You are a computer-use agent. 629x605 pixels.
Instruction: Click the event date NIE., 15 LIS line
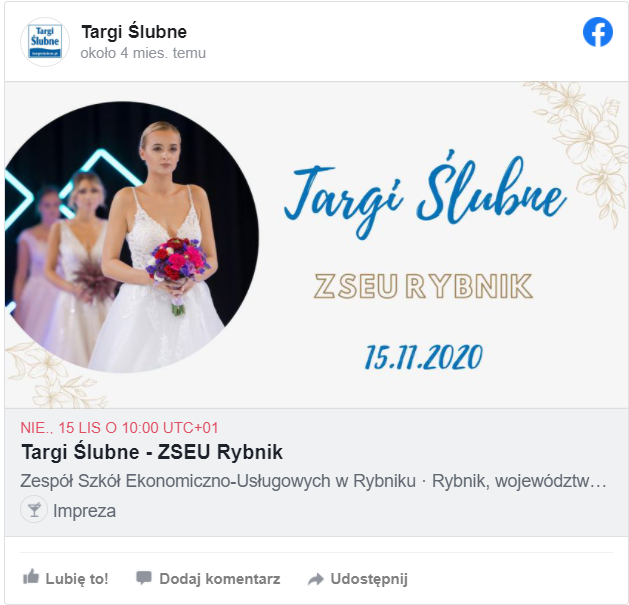(119, 428)
